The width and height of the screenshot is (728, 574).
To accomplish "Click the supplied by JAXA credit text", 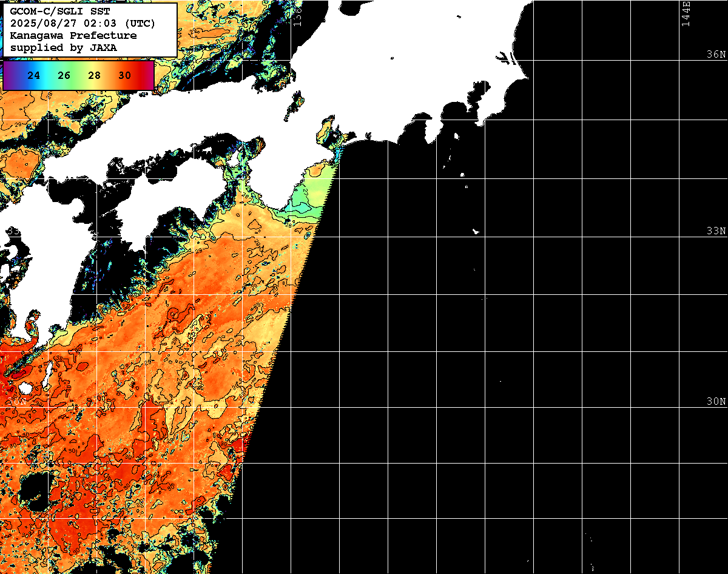I will pos(64,47).
